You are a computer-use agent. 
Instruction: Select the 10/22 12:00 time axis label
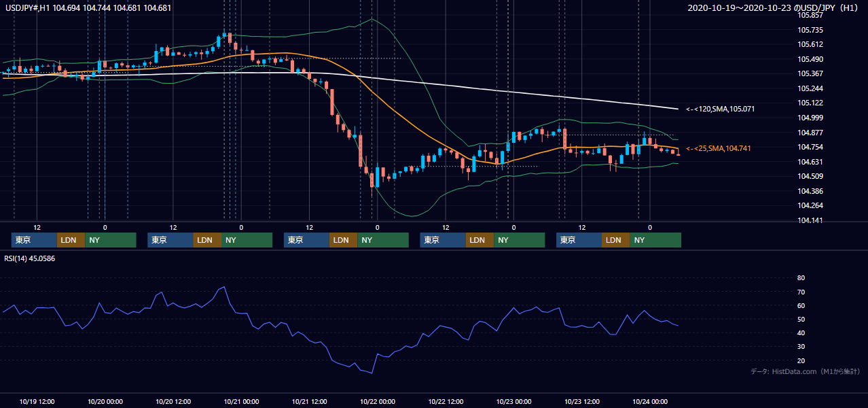(x=446, y=401)
